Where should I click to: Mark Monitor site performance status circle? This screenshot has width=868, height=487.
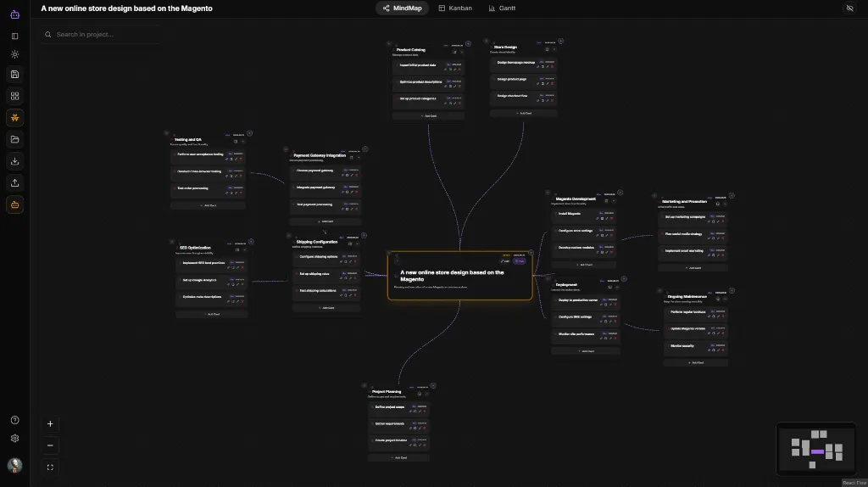(555, 334)
